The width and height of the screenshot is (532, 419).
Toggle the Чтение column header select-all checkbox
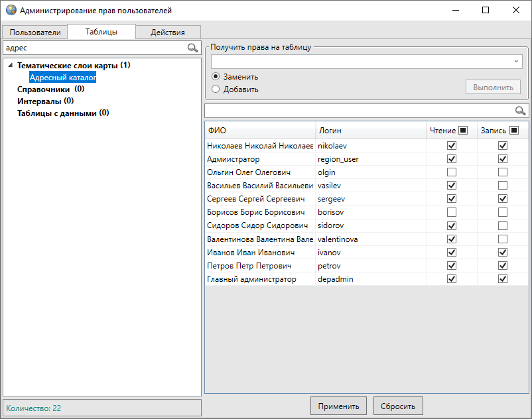coord(463,130)
